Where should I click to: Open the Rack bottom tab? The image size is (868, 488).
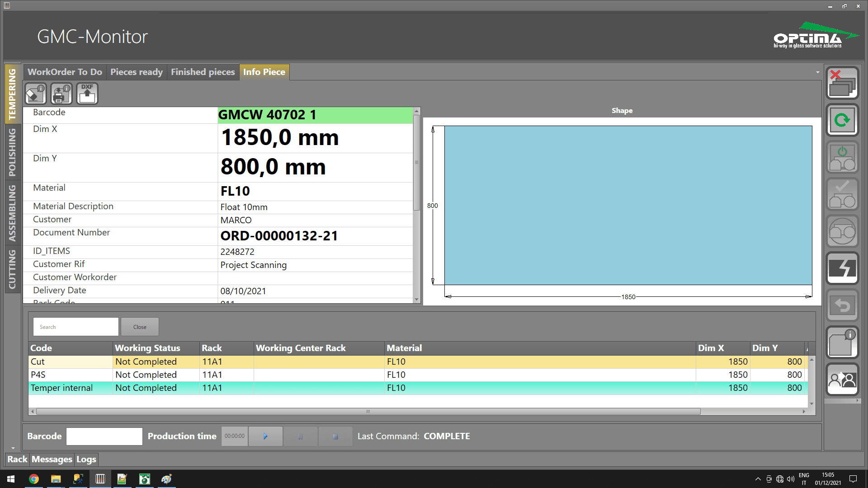coord(17,459)
